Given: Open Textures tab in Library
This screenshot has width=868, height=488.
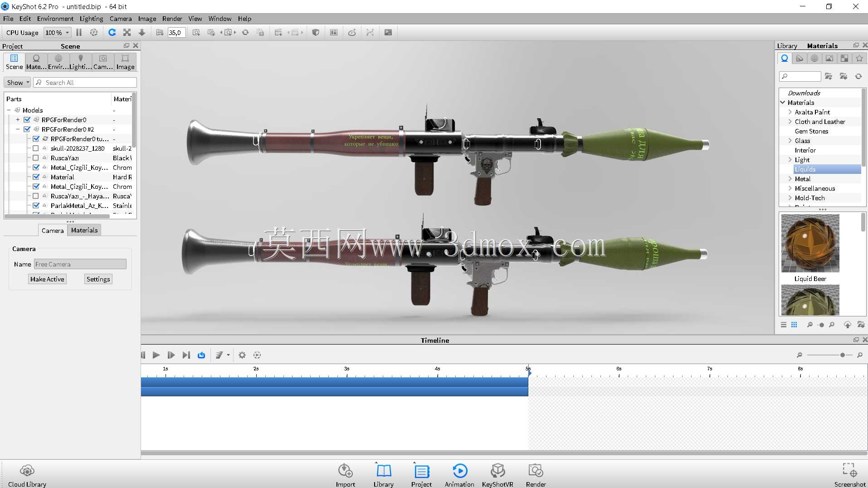Looking at the screenshot, I should click(844, 58).
